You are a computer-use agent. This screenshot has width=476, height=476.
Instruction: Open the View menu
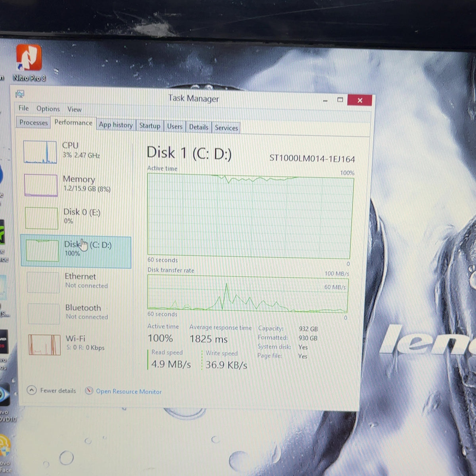tap(74, 109)
